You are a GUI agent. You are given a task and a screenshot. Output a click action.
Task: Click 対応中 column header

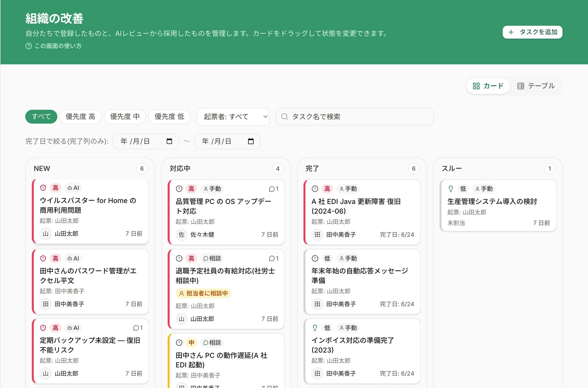[x=180, y=168]
